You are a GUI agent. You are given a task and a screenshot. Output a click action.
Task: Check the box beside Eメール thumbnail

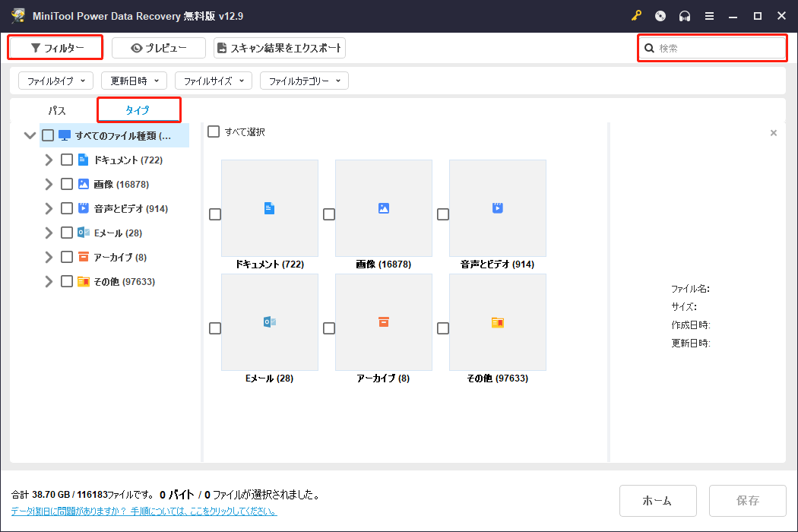click(215, 328)
